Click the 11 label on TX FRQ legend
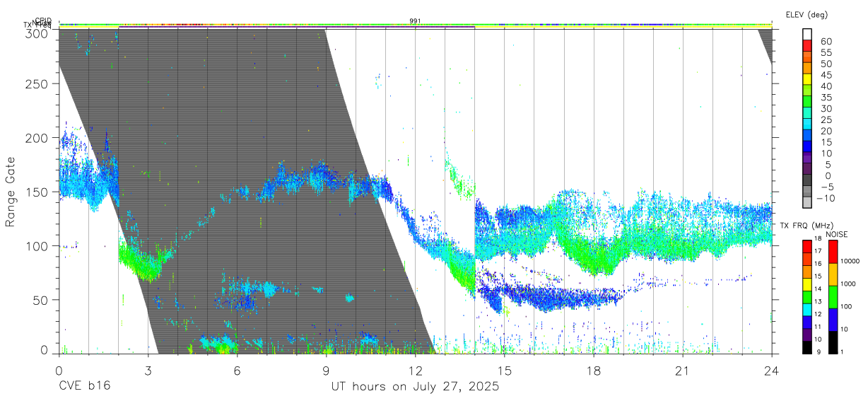 click(819, 327)
